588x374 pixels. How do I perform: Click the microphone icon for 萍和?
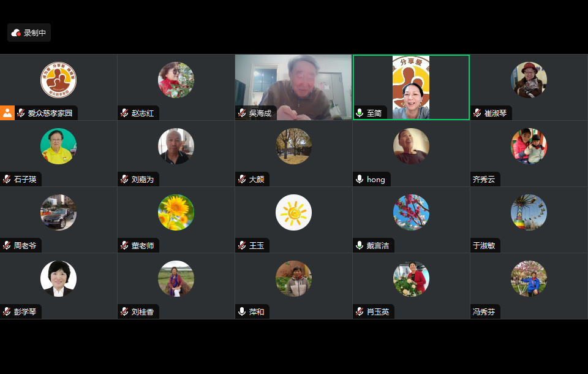tap(242, 311)
